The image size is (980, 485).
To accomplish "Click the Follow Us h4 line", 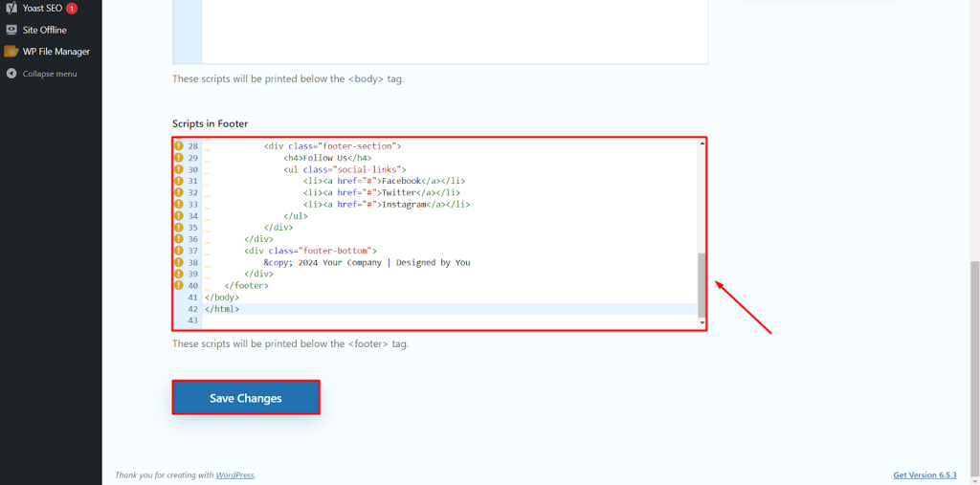I will pyautogui.click(x=327, y=158).
